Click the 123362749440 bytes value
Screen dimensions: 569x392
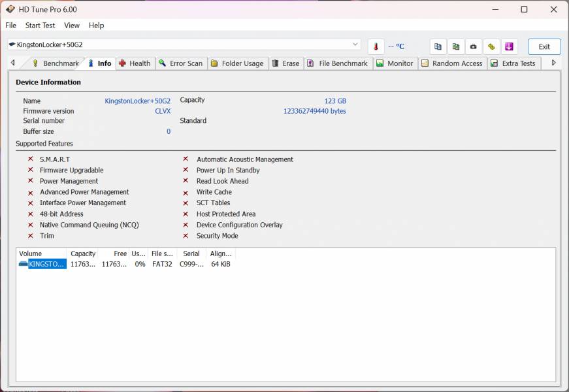[315, 111]
